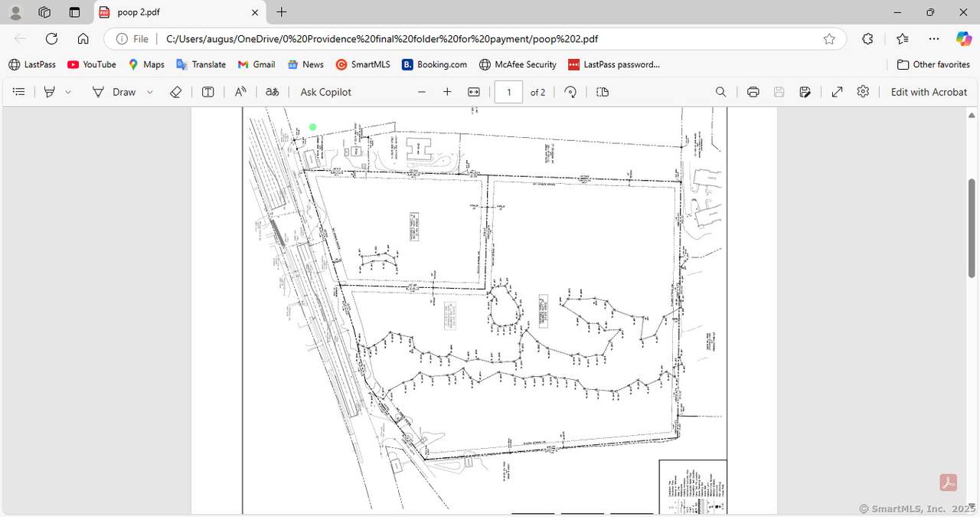Viewport: 980px width, 517px height.
Task: Open the table of contents panel
Action: (x=19, y=92)
